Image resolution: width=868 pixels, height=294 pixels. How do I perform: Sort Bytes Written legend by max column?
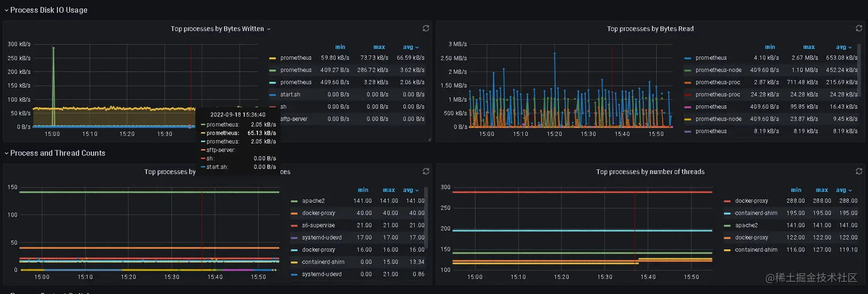pos(379,47)
